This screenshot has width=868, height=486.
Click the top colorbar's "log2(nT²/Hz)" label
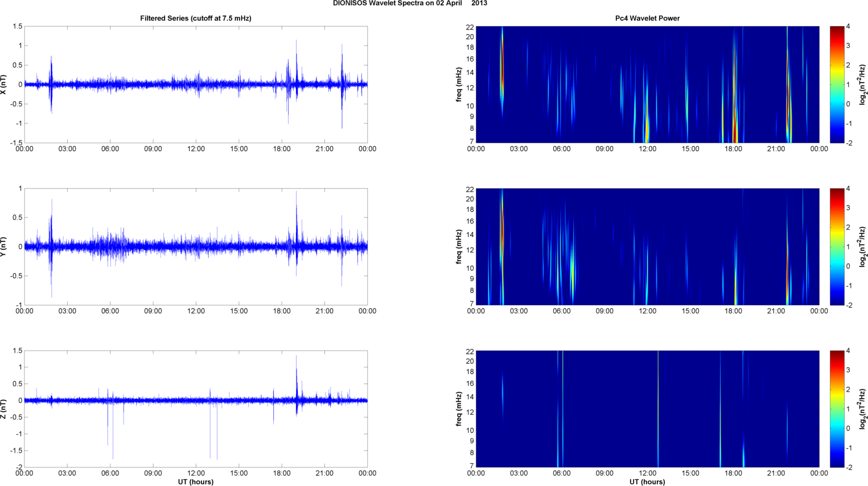click(863, 84)
